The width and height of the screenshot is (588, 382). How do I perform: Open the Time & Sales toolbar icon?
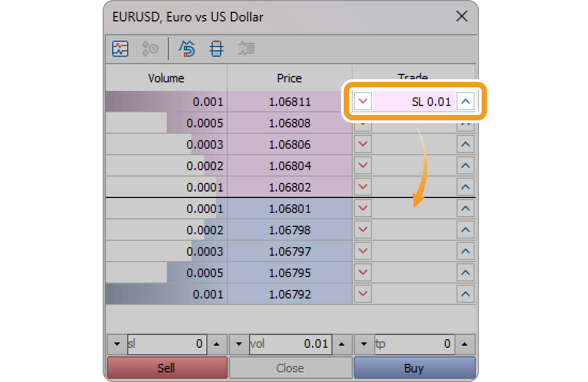click(x=150, y=49)
